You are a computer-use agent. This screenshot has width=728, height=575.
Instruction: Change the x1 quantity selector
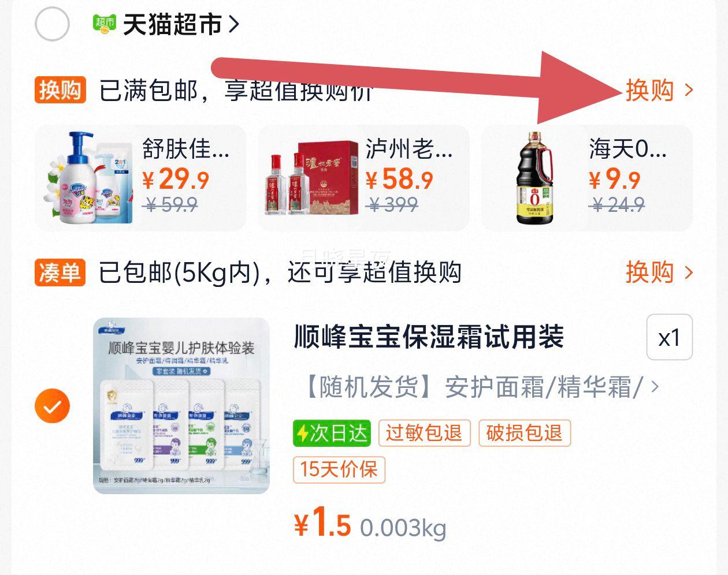tap(669, 337)
